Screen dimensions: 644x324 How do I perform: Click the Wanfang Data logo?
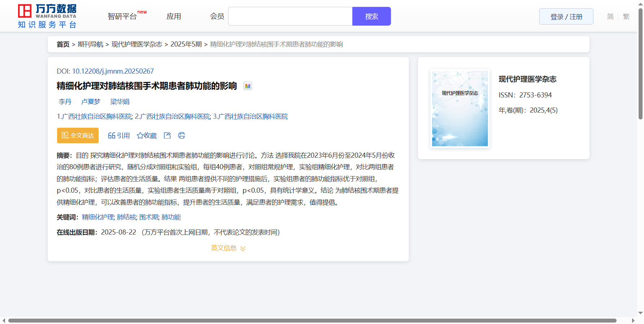(47, 16)
